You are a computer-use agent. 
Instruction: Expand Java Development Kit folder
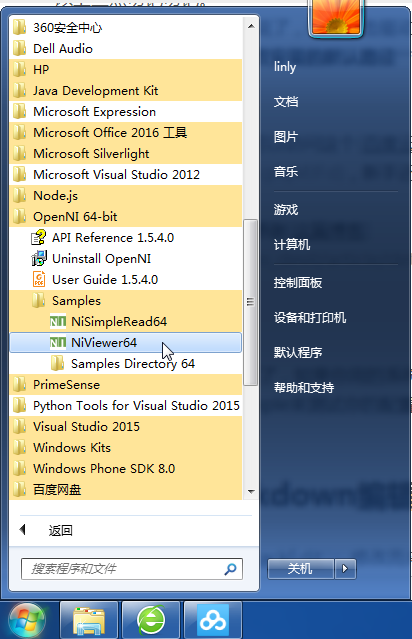tap(126, 90)
